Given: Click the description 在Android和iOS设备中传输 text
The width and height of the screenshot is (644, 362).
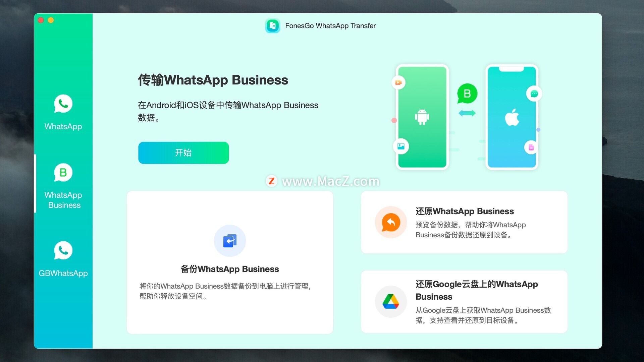Looking at the screenshot, I should tap(228, 111).
